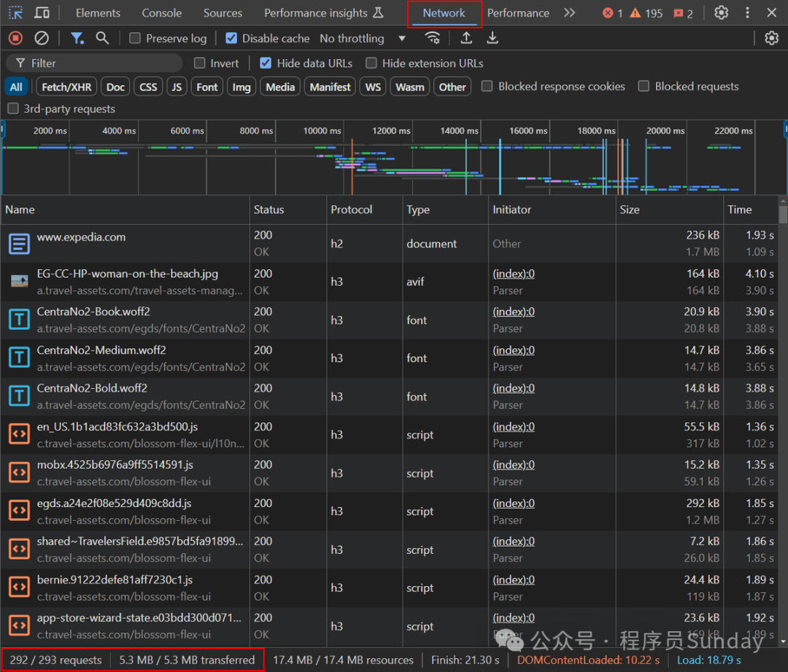788x672 pixels.
Task: Sort by the Size column header
Action: pyautogui.click(x=669, y=209)
